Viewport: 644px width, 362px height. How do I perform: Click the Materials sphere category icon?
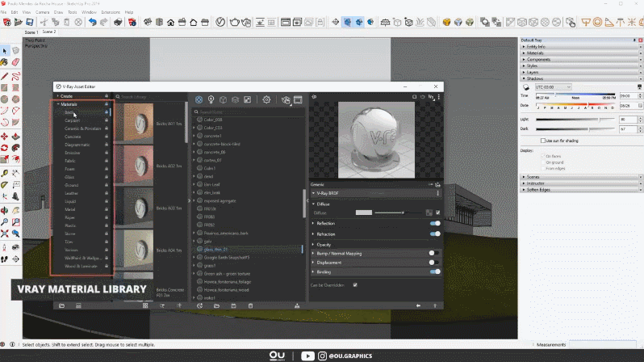point(199,100)
